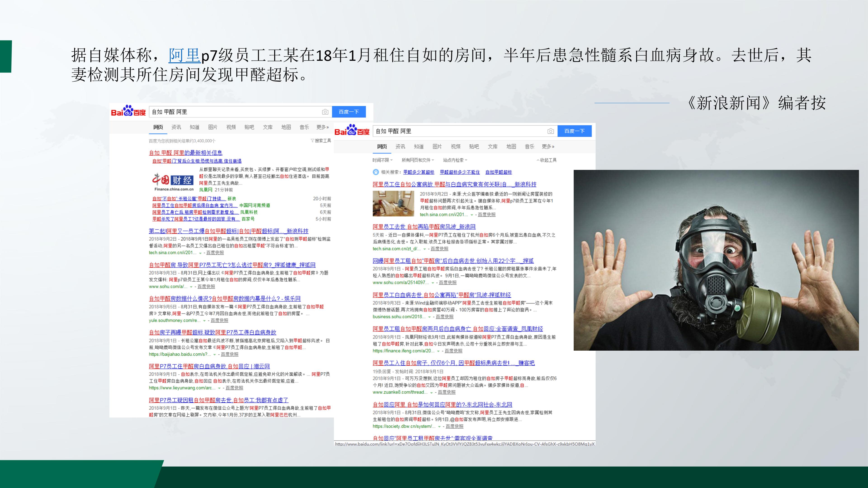Expand the arrow next to yule.southmoney.com URL
This screenshot has width=868, height=488.
coord(204,321)
